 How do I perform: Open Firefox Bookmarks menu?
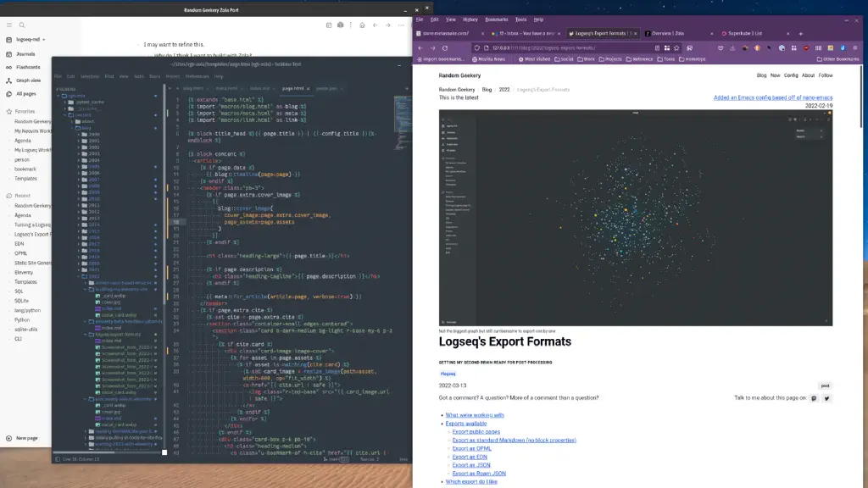(497, 19)
